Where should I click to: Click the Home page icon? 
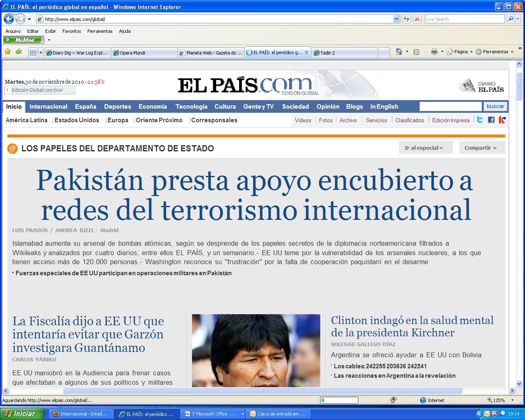tap(399, 52)
